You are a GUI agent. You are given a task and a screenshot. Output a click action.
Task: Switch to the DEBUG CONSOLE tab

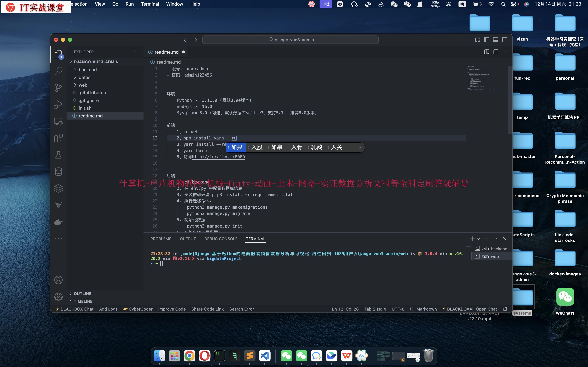221,239
